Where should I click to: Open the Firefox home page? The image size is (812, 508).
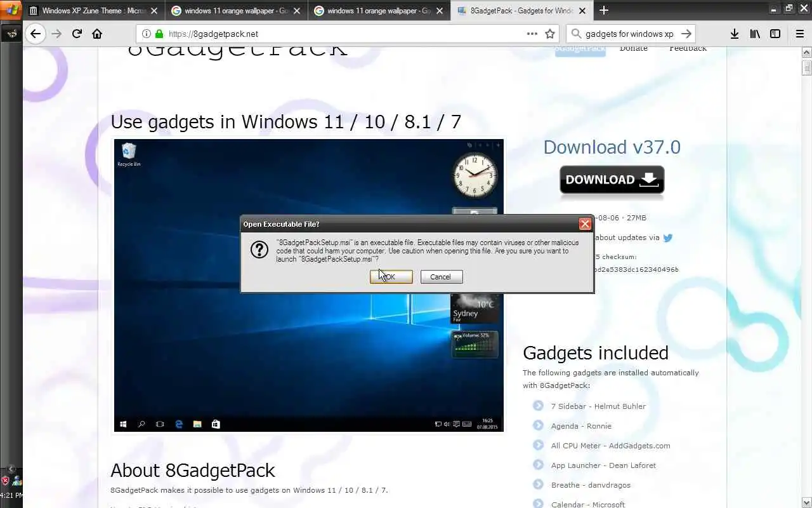pos(97,34)
